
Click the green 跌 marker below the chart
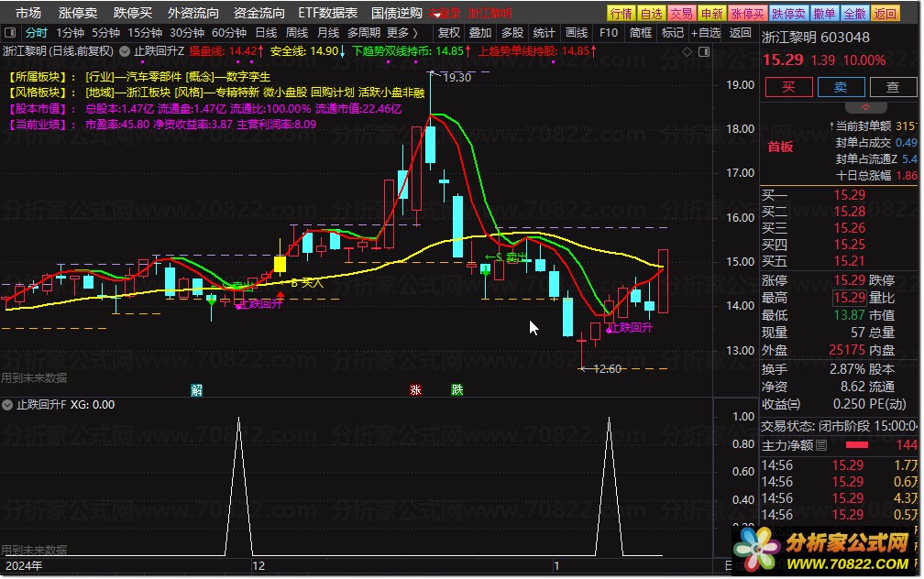click(457, 389)
